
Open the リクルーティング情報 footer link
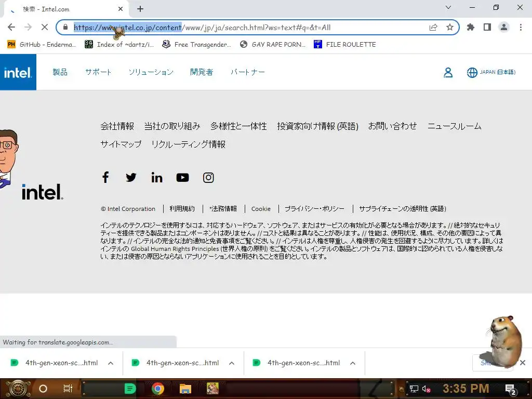(x=188, y=144)
